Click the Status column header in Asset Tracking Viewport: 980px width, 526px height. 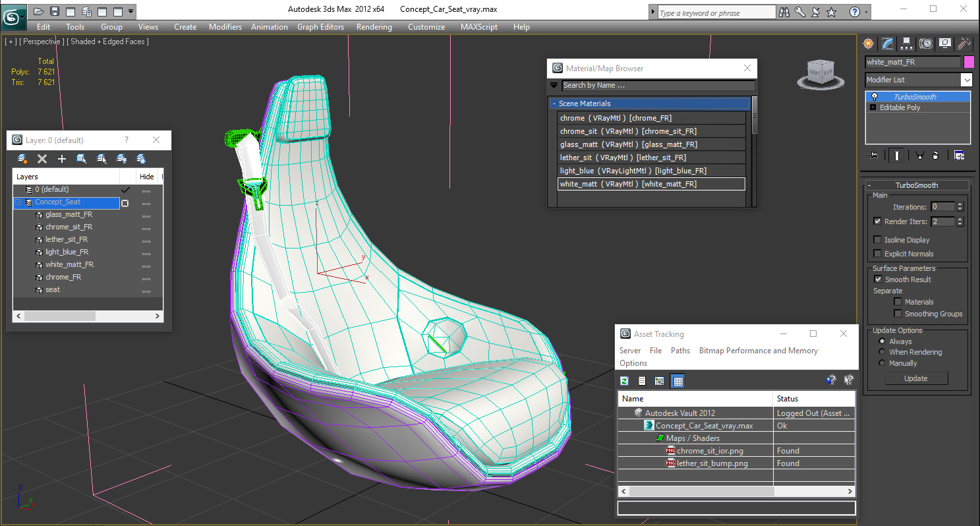tap(814, 399)
